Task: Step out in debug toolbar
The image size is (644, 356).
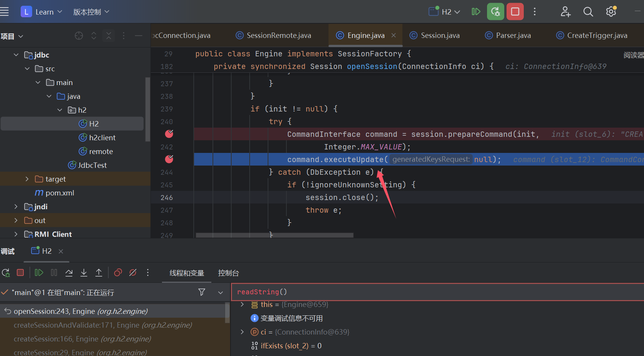Action: [x=99, y=272]
